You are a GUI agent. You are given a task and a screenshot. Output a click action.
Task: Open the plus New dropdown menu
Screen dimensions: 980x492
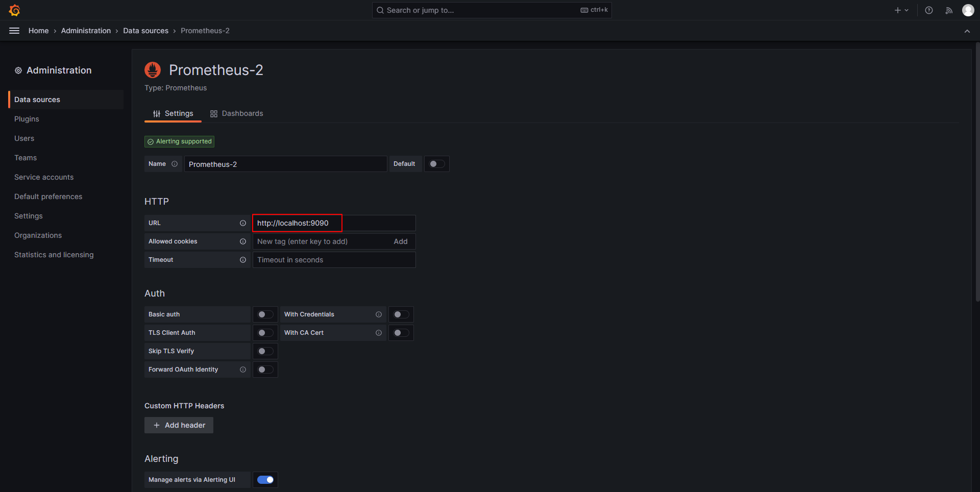pos(901,10)
